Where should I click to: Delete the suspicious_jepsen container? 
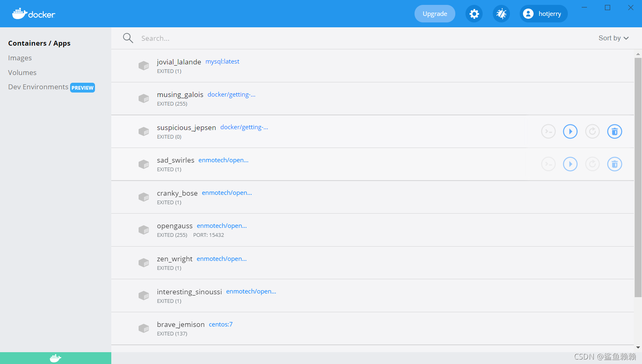(x=615, y=131)
